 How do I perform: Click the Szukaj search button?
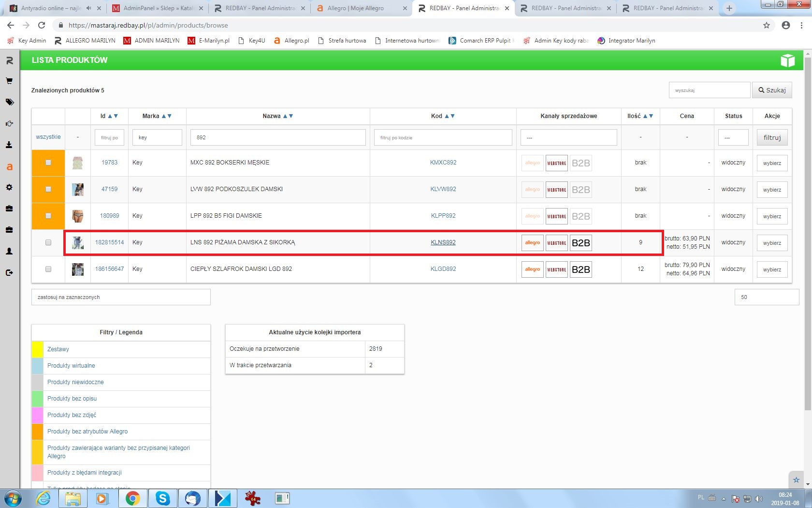[x=771, y=90]
